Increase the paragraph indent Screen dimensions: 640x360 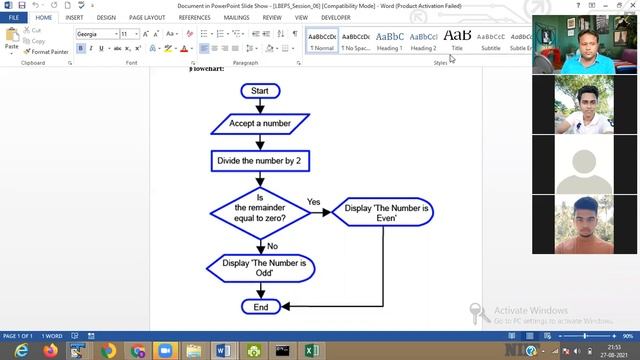point(266,34)
